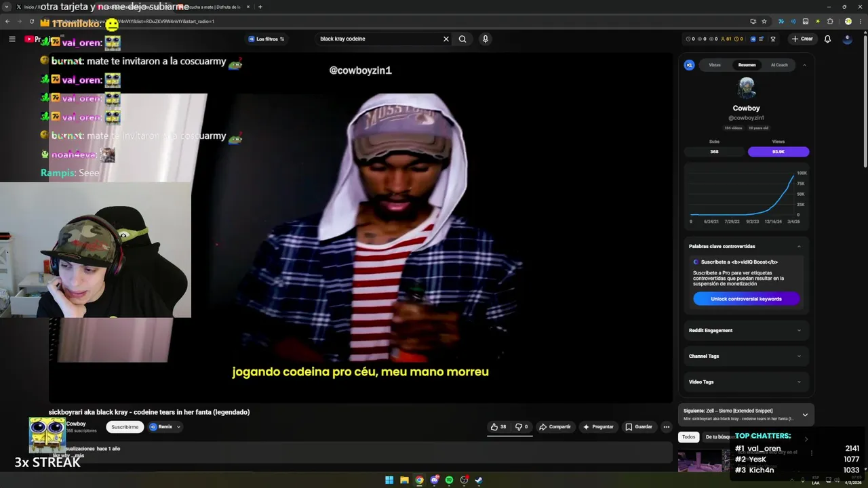Open Spotify from the taskbar

coord(449,480)
